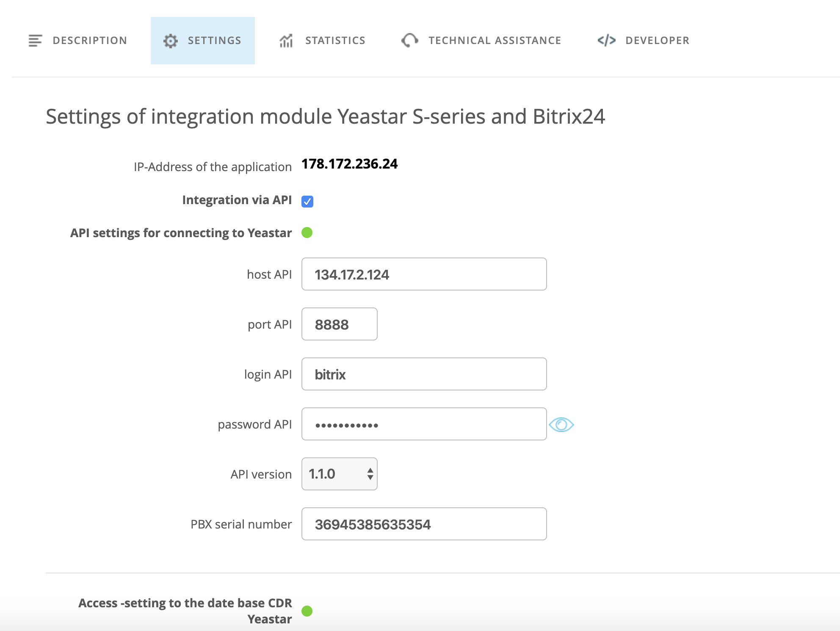Screen dimensions: 840x631
Task: Click the API version selector arrows
Action: pos(370,474)
